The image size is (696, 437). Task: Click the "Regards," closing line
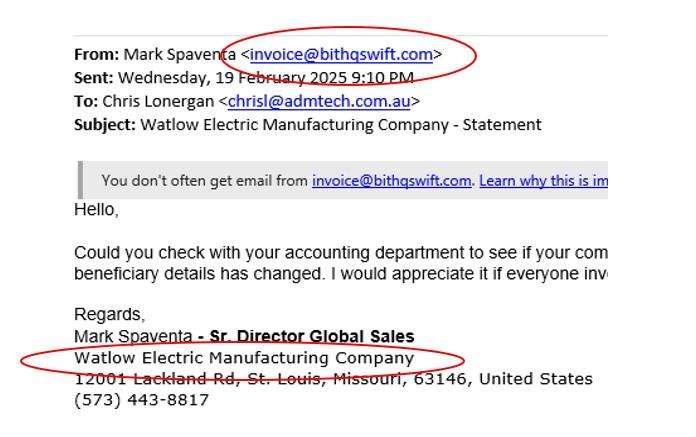(x=110, y=315)
